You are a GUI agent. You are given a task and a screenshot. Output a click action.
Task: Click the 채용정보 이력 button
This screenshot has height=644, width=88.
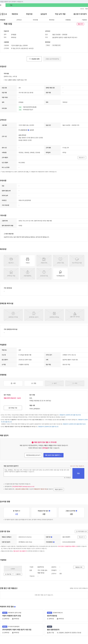[79, 567]
